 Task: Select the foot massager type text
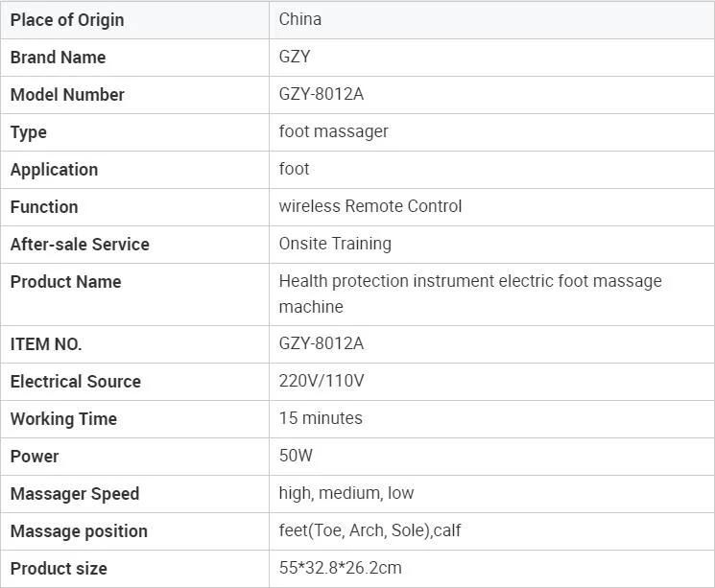(x=333, y=131)
